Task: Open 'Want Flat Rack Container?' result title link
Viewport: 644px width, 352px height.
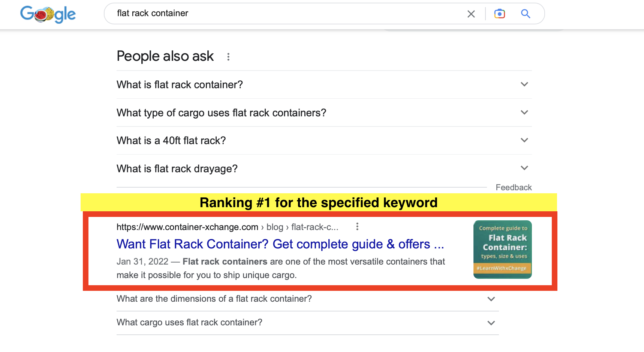Action: tap(280, 244)
